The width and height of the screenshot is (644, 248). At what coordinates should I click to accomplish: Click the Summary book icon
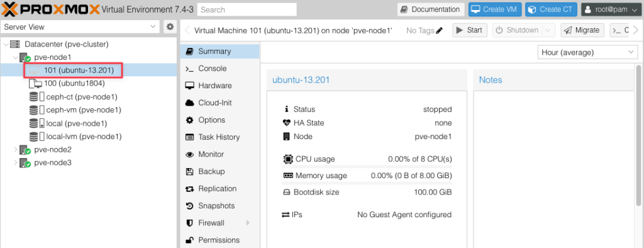pos(189,52)
